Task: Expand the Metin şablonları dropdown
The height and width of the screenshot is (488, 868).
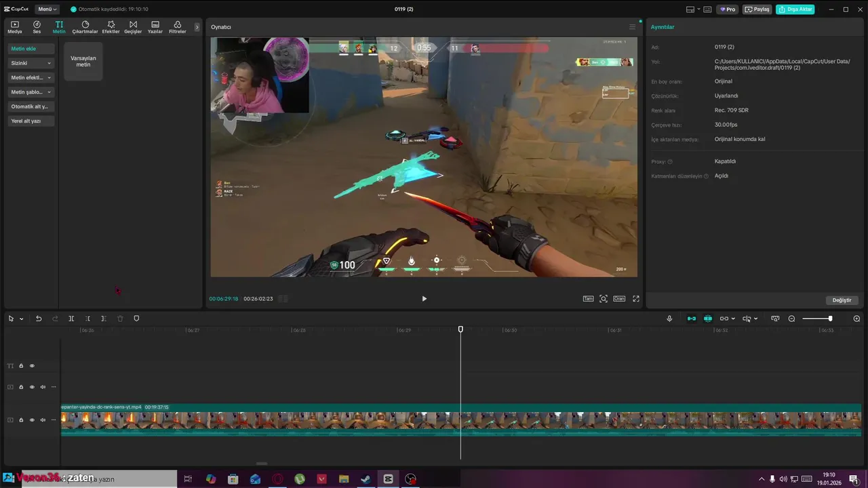Action: tap(31, 91)
